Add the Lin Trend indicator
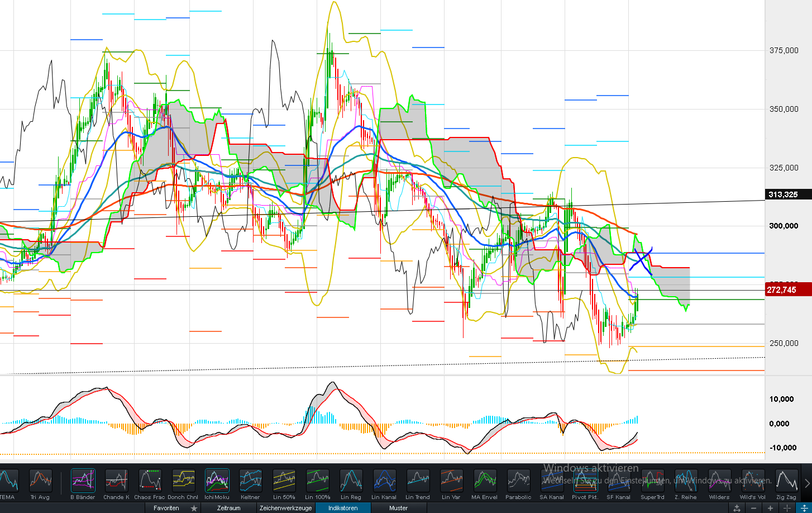This screenshot has height=513, width=812. [x=418, y=484]
